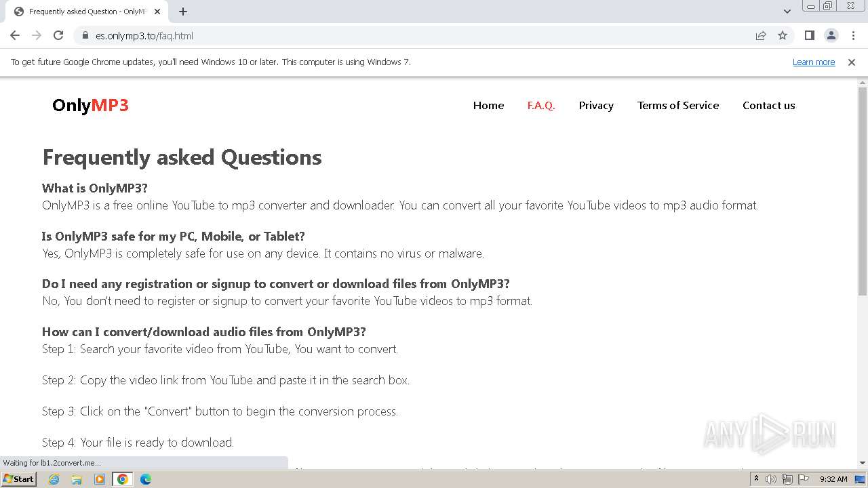Click the 'Step 2: Copy the video link' line
This screenshot has width=868, height=488.
click(x=226, y=380)
